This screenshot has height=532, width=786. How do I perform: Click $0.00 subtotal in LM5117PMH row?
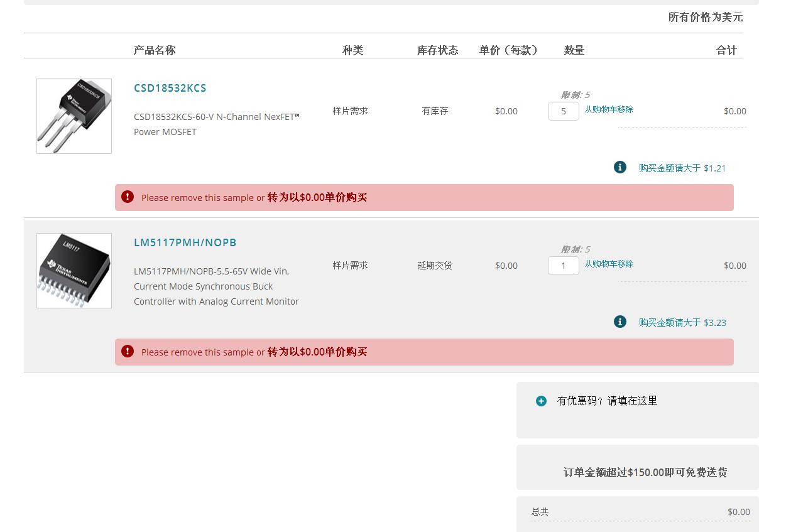[x=735, y=266]
